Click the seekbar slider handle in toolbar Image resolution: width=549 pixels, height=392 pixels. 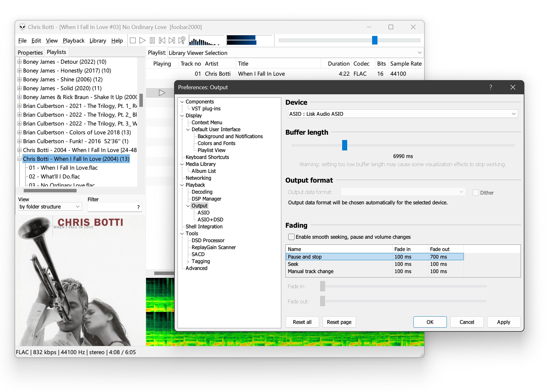pyautogui.click(x=375, y=40)
